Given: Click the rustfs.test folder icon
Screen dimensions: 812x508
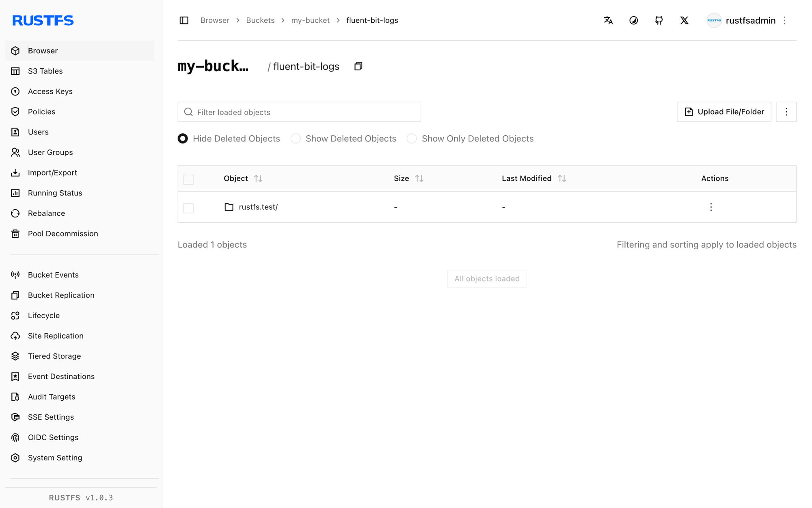Looking at the screenshot, I should (229, 207).
